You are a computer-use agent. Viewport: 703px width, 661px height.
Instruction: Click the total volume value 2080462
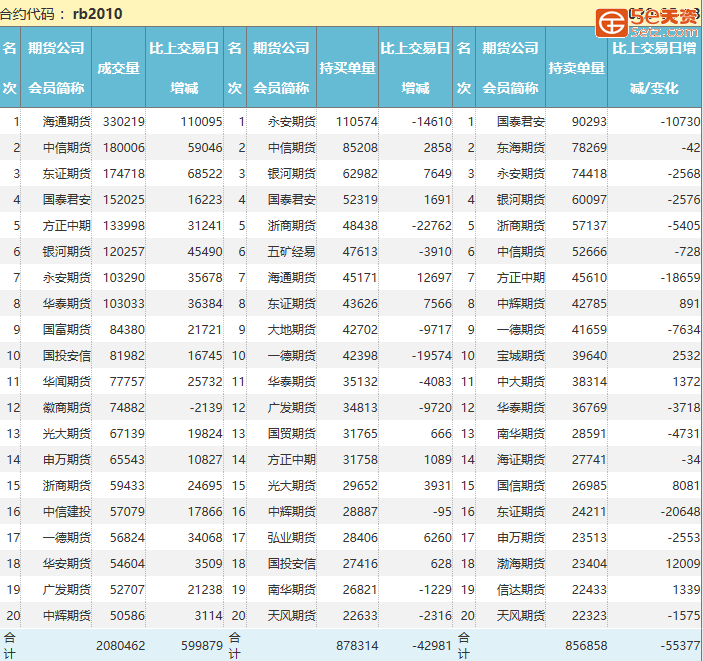tap(119, 646)
